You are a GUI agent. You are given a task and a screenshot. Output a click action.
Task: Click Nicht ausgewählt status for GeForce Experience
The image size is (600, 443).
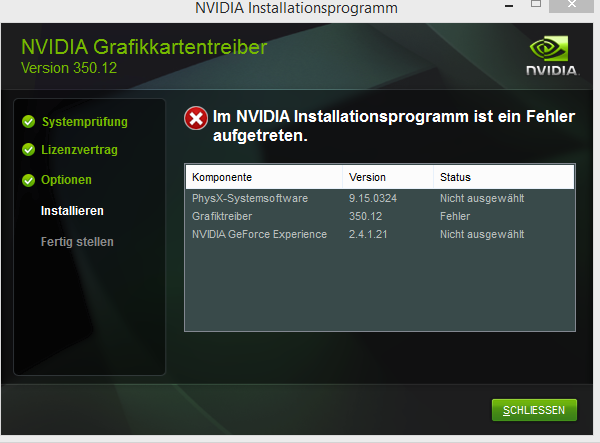pyautogui.click(x=482, y=234)
